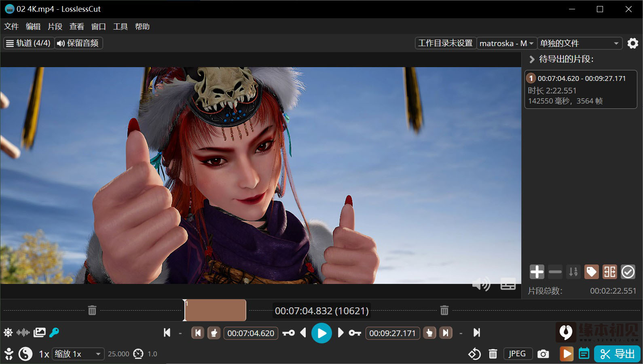Switch the JPEG capture format button
Screen dimensions: 643x364
[517, 354]
